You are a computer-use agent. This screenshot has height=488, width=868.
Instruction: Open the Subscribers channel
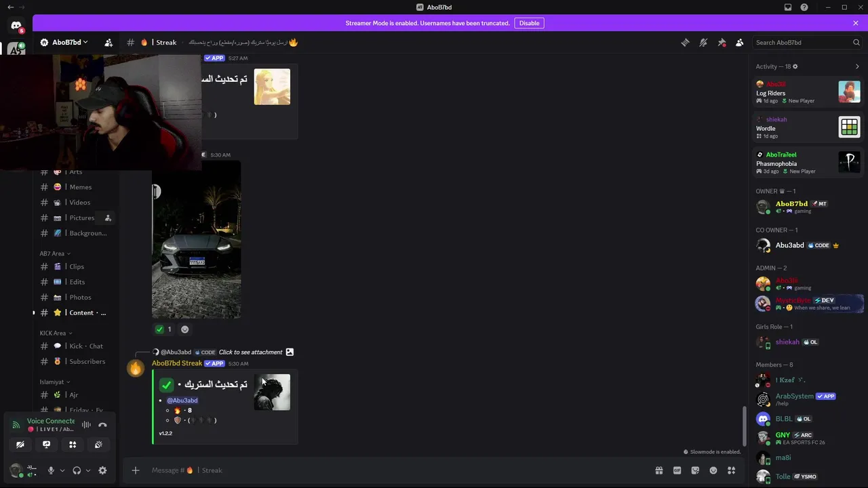click(x=75, y=361)
